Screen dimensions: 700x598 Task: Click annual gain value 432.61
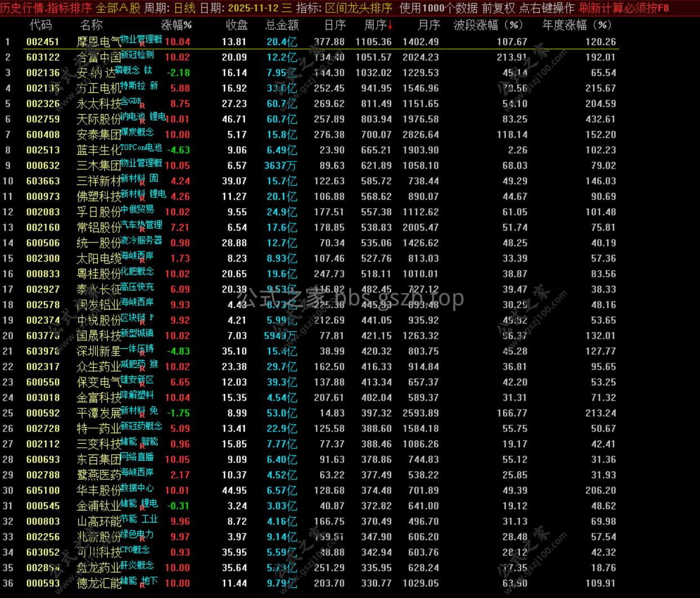coord(600,119)
